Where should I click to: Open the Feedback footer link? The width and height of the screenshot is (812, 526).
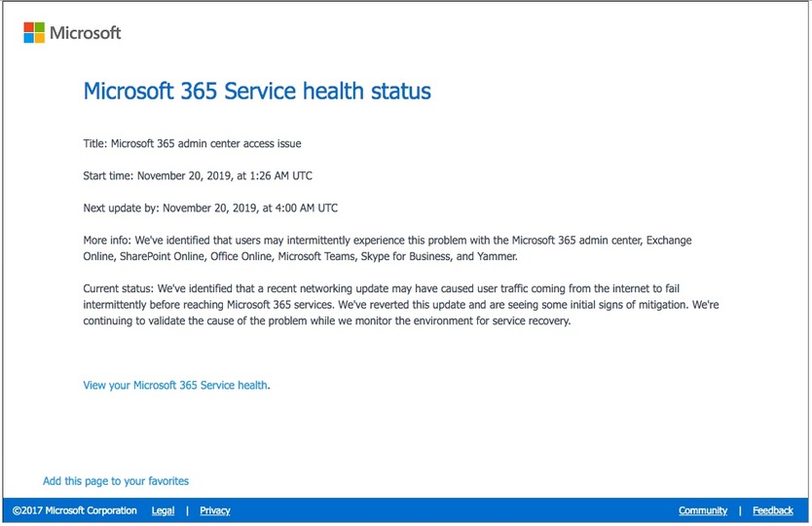pyautogui.click(x=773, y=510)
